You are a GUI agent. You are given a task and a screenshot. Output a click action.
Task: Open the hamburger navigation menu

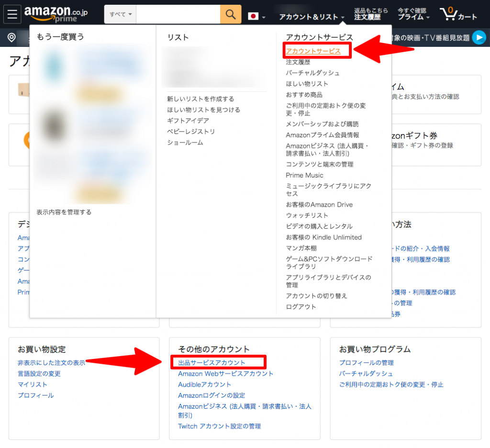click(12, 14)
